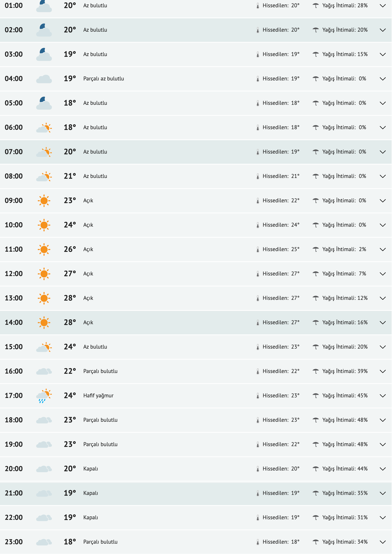Image resolution: width=392 pixels, height=558 pixels.
Task: Click the "Hafif yağmur" description text
Action: (x=98, y=396)
